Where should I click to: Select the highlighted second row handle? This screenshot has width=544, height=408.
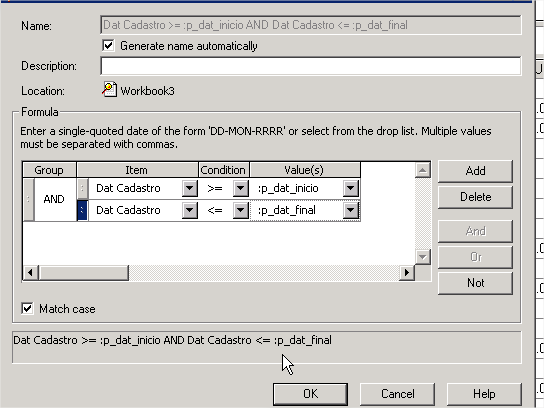tap(82, 210)
